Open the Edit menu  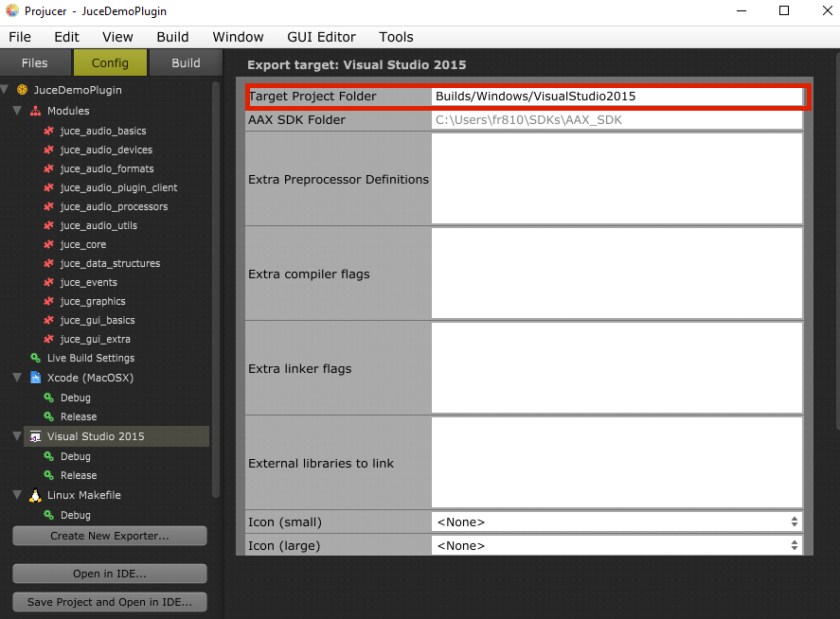coord(66,37)
